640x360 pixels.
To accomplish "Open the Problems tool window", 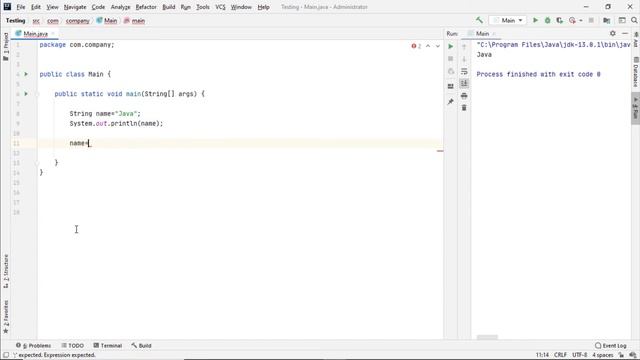I will [x=33, y=346].
